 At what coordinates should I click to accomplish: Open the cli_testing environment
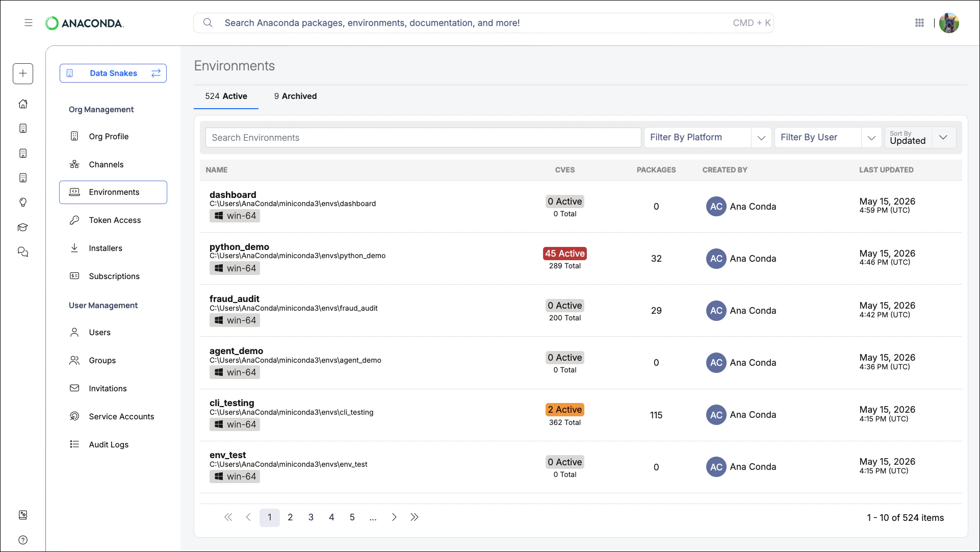coord(231,403)
